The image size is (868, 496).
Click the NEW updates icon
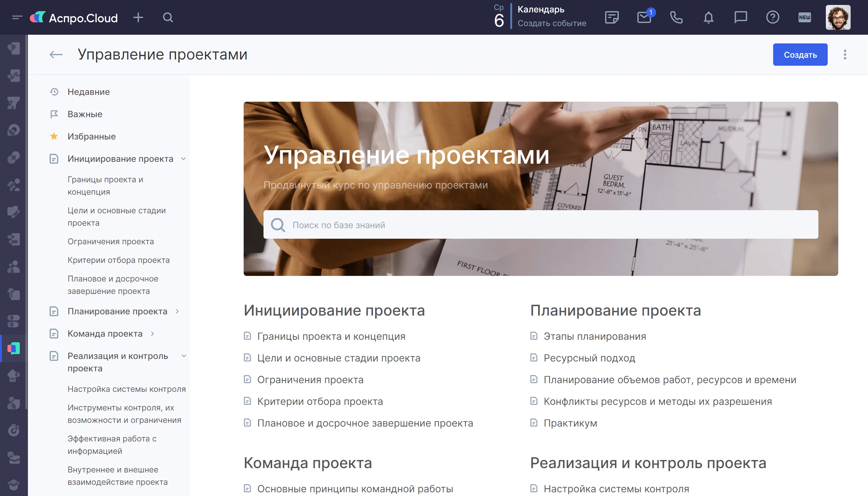click(x=805, y=17)
